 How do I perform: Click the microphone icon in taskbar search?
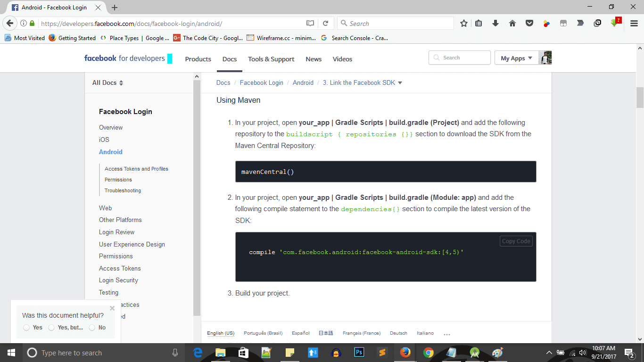pyautogui.click(x=175, y=353)
